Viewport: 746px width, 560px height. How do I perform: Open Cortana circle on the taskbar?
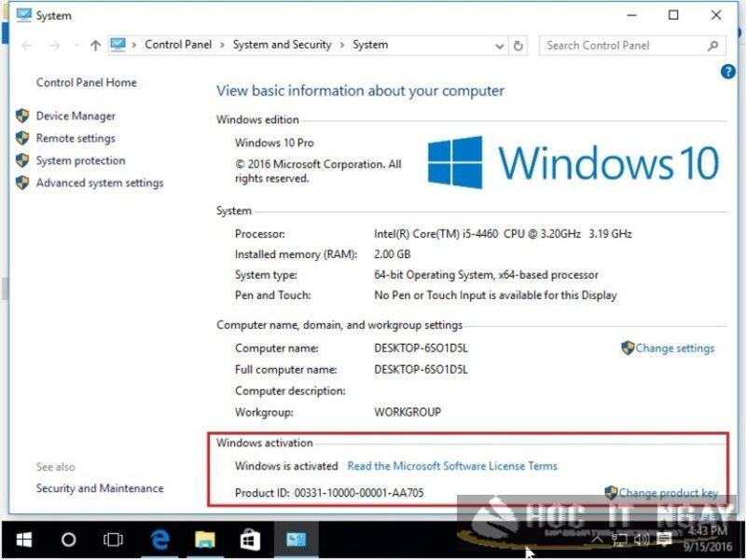pyautogui.click(x=68, y=540)
